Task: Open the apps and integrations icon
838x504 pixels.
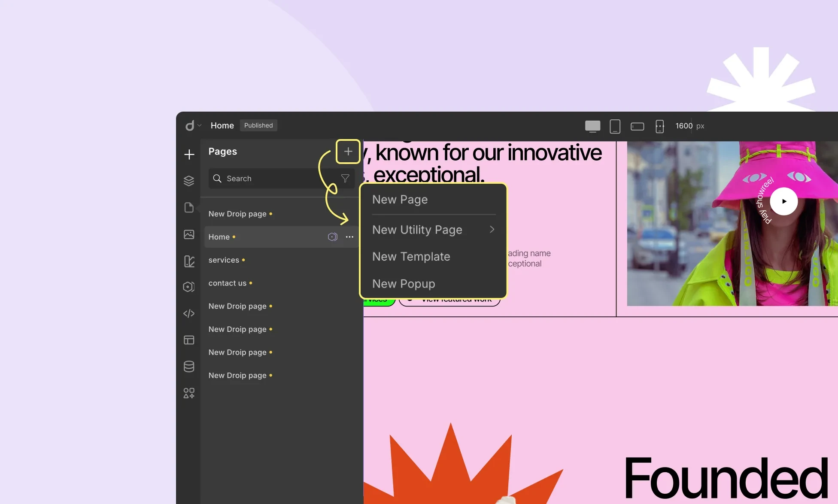Action: tap(189, 393)
